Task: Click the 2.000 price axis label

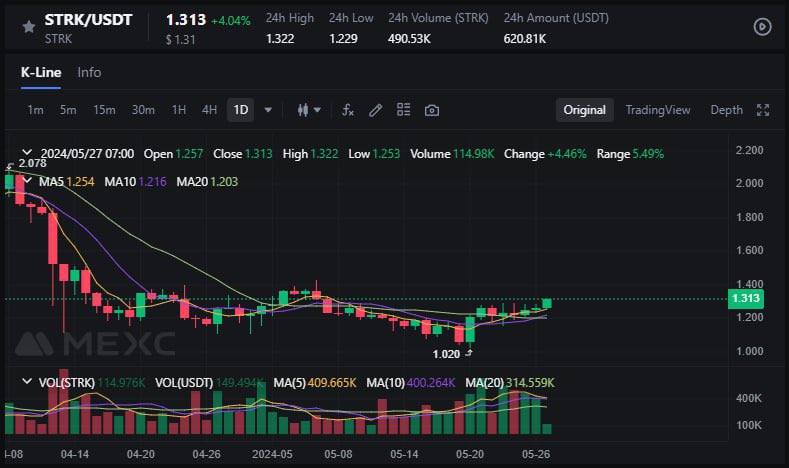Action: coord(749,183)
